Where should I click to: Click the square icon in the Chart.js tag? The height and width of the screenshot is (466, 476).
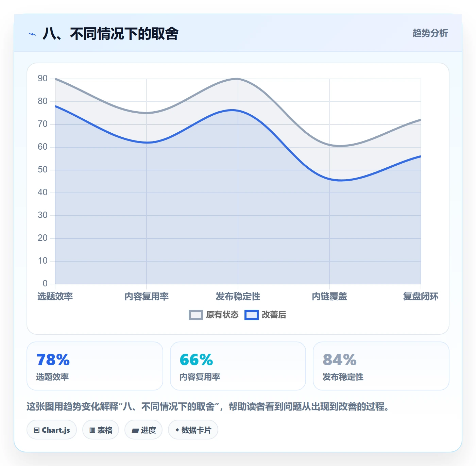[x=37, y=430]
